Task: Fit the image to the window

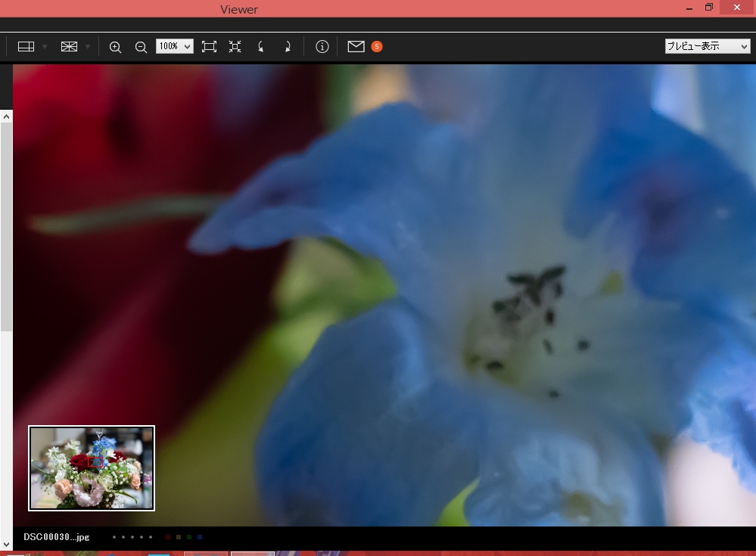Action: [209, 47]
